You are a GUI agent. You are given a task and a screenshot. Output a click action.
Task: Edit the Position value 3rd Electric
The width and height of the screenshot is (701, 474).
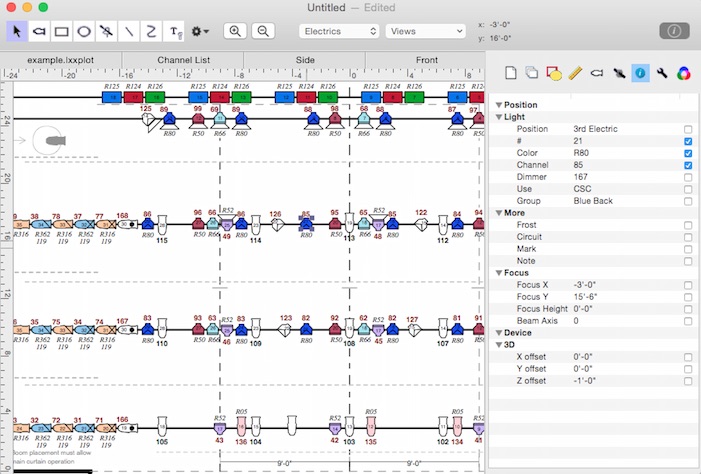pos(595,129)
